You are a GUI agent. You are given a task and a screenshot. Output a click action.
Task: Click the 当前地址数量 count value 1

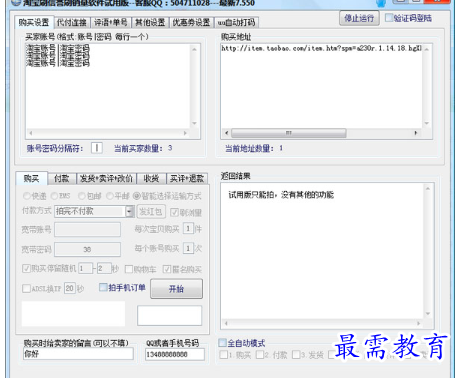281,148
